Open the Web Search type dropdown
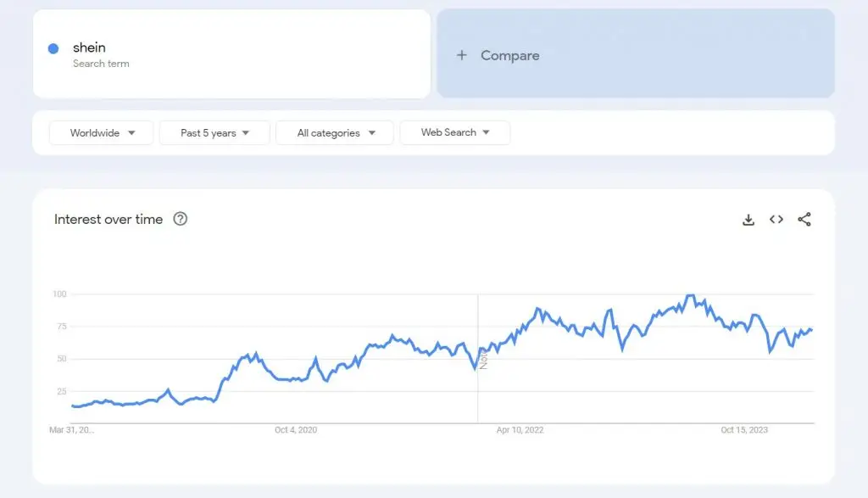The width and height of the screenshot is (868, 498). (x=455, y=132)
